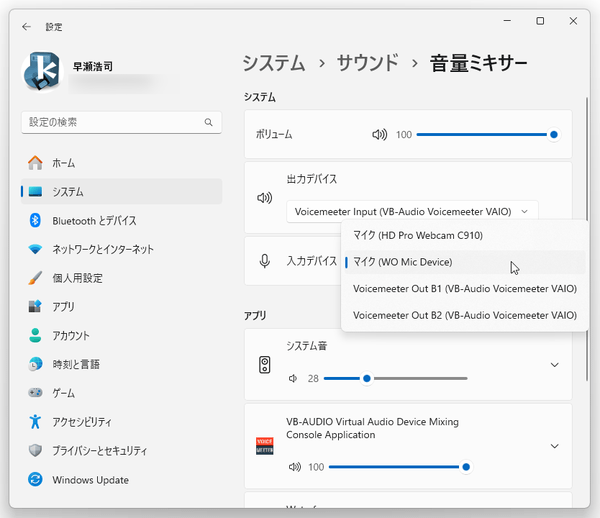Click the VB-AUDIO app volume slider handle
The height and width of the screenshot is (518, 600).
[x=466, y=467]
